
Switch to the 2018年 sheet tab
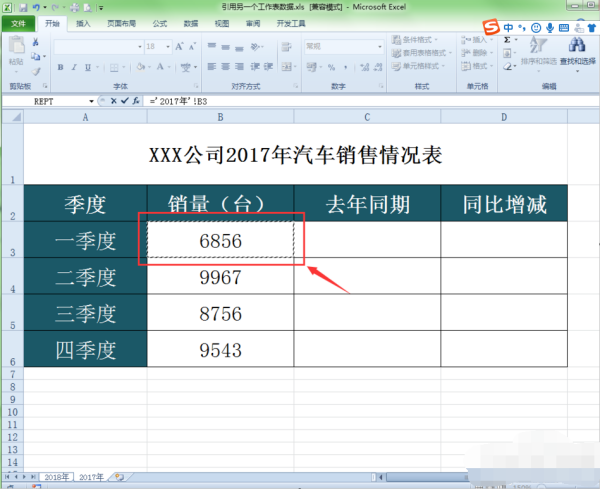coord(55,477)
